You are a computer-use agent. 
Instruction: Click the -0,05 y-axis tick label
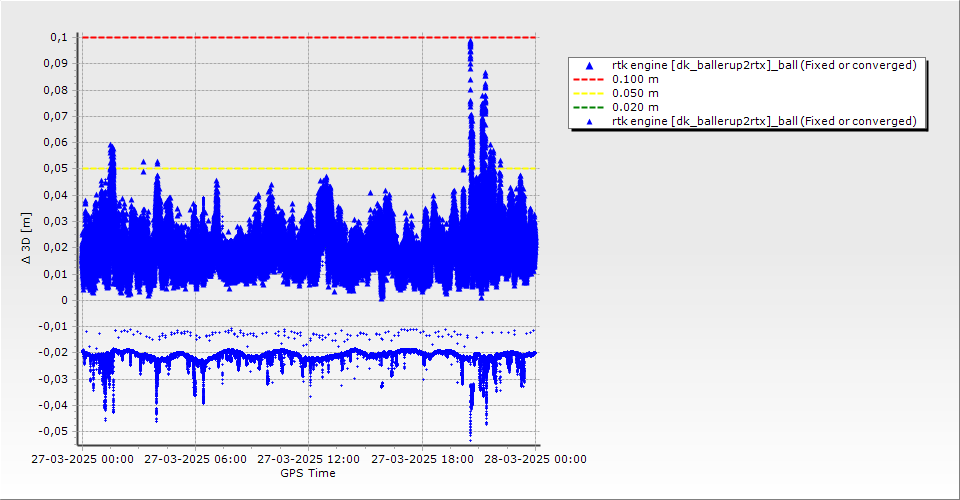click(x=54, y=431)
